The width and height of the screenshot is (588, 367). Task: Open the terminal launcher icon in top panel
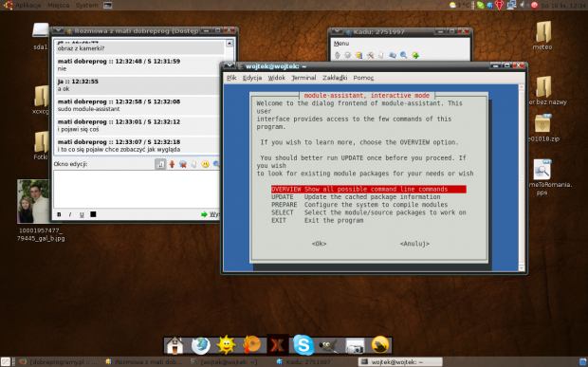(x=107, y=6)
